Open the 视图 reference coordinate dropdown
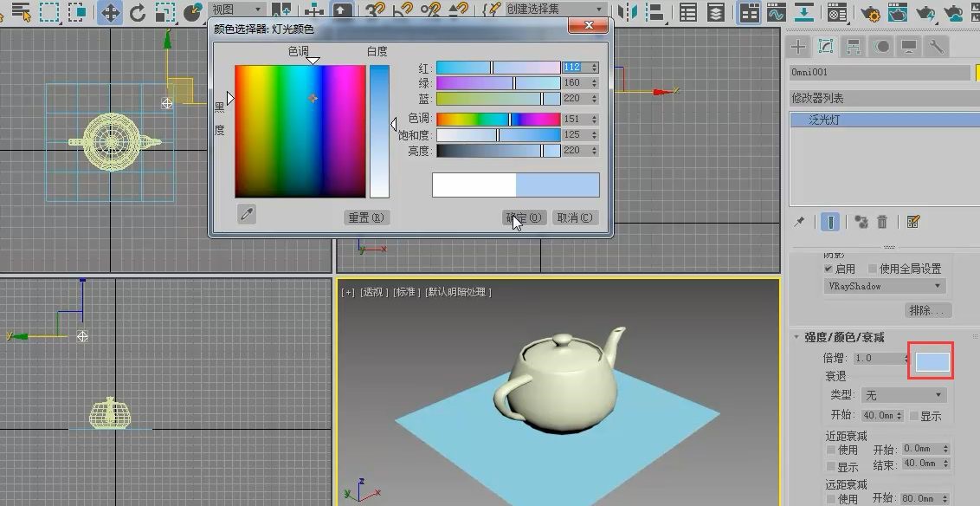Viewport: 980px width, 506px height. [x=237, y=10]
